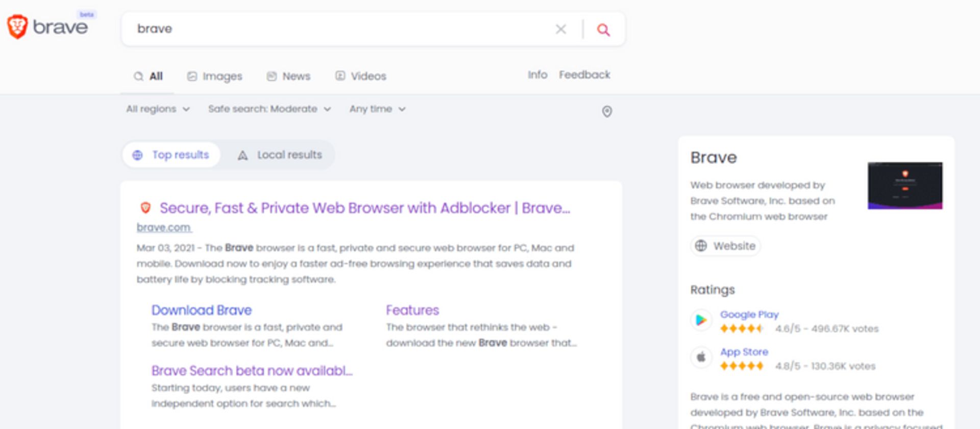This screenshot has height=429, width=980.
Task: Switch to Top results toggle
Action: [x=171, y=155]
